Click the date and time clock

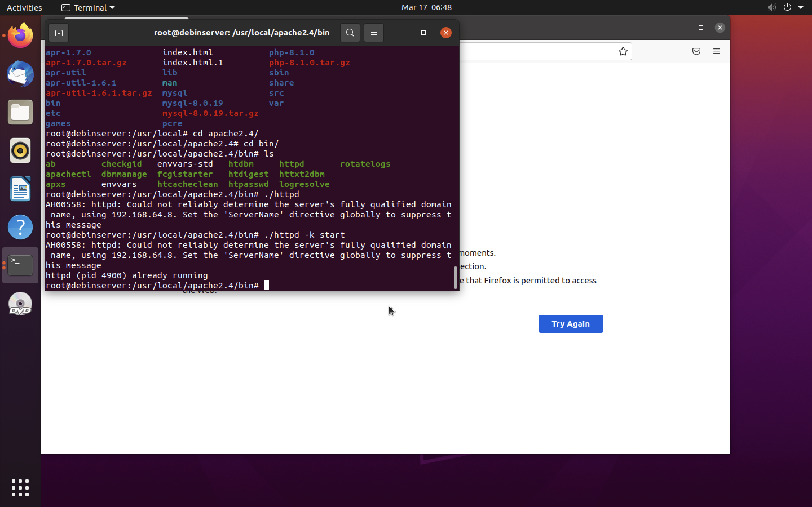coord(426,7)
